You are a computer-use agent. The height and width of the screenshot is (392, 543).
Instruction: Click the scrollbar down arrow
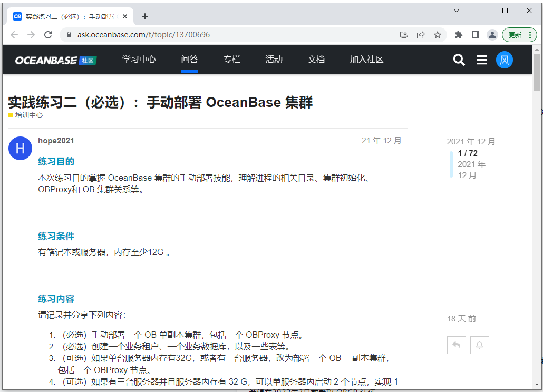pyautogui.click(x=537, y=384)
